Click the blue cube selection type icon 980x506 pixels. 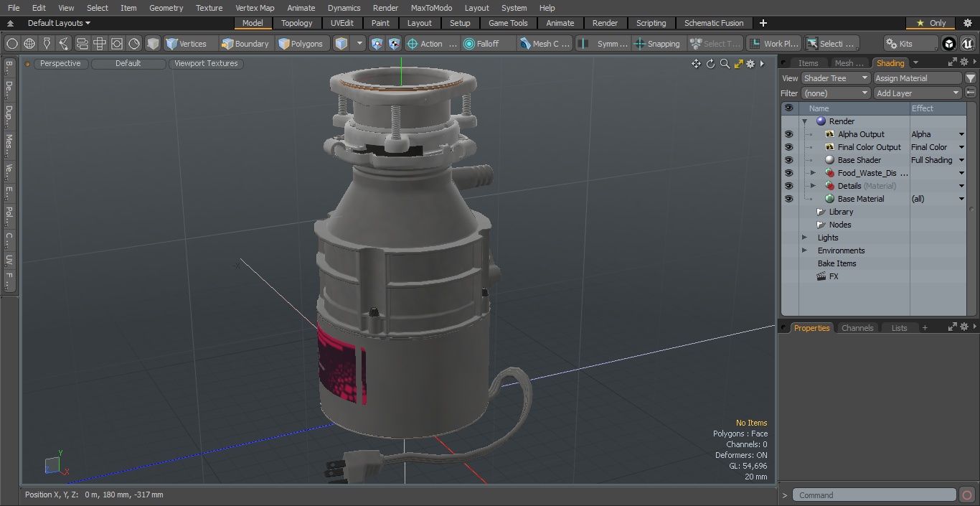341,44
